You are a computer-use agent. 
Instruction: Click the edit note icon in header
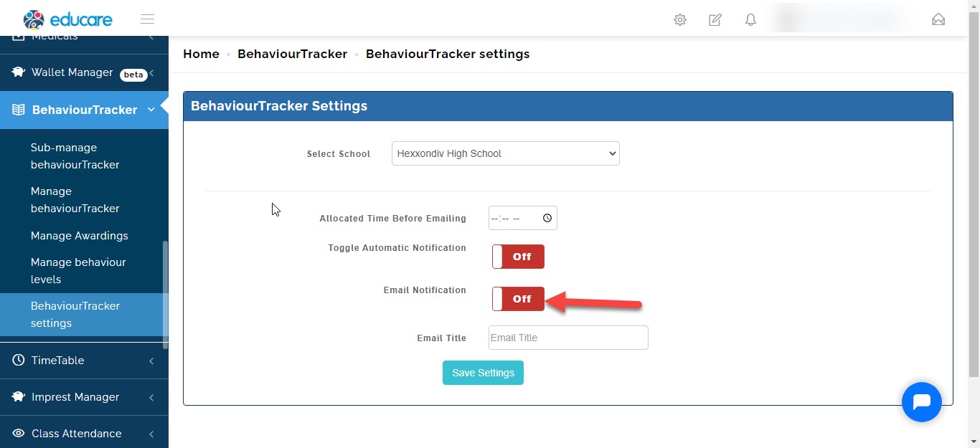[715, 20]
